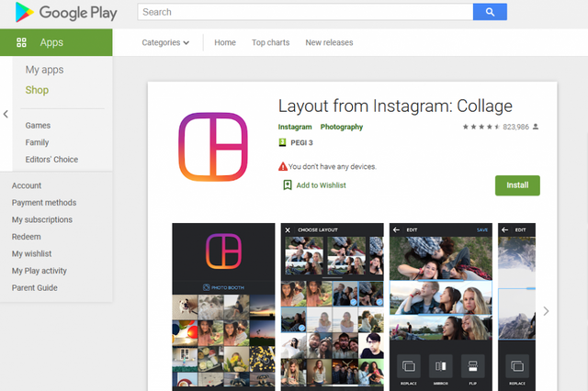Open Photography category link

click(x=342, y=127)
